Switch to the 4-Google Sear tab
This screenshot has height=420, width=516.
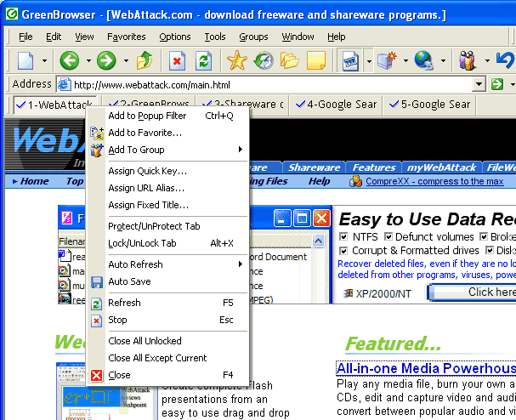pyautogui.click(x=336, y=105)
